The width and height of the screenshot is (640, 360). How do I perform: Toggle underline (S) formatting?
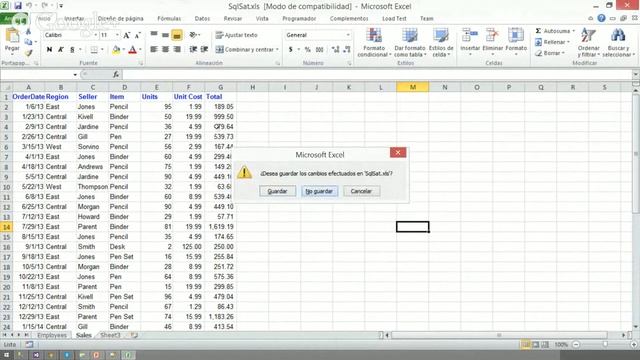(72, 49)
